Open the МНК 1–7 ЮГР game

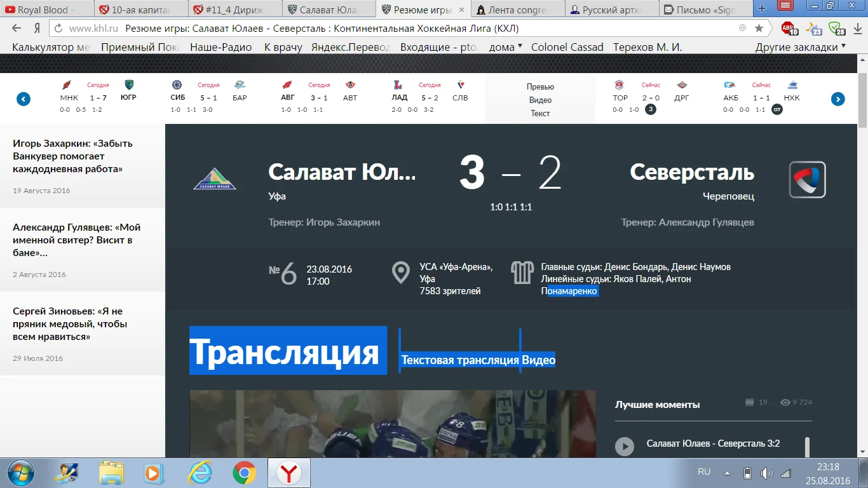[x=98, y=98]
